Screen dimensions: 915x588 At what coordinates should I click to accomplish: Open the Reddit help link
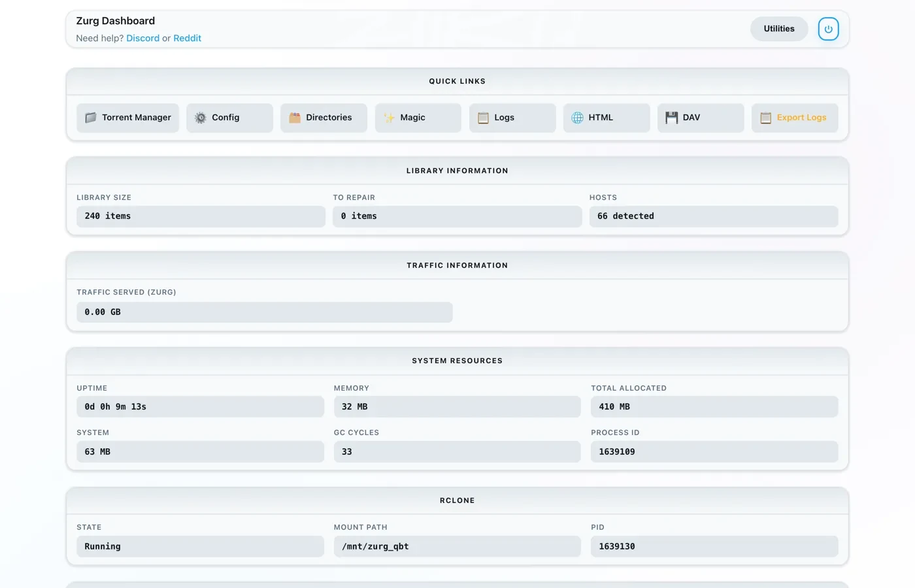pos(187,38)
